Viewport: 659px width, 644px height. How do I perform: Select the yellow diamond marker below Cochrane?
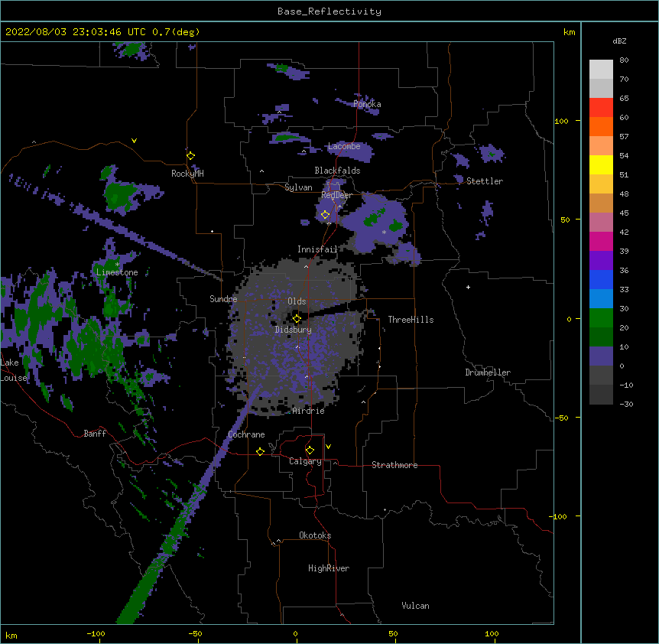260,451
